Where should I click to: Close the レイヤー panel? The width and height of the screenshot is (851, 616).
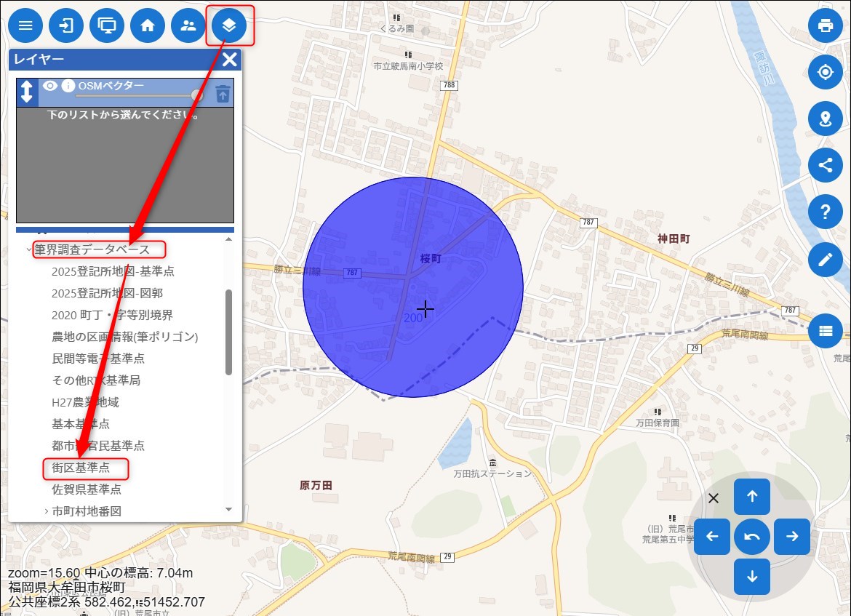(x=230, y=60)
